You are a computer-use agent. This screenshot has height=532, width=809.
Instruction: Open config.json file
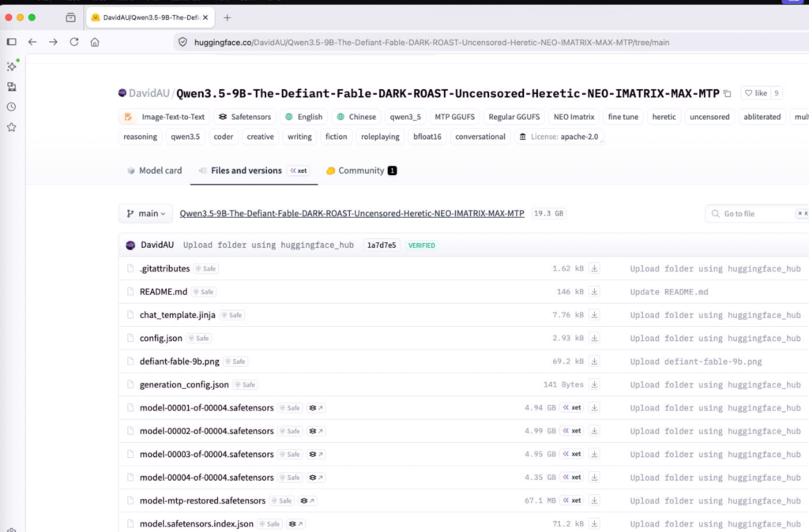(x=161, y=338)
